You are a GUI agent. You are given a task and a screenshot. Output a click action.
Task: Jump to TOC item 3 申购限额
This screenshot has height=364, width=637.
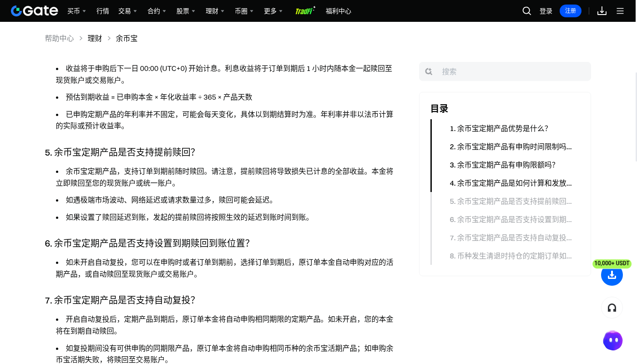point(503,165)
